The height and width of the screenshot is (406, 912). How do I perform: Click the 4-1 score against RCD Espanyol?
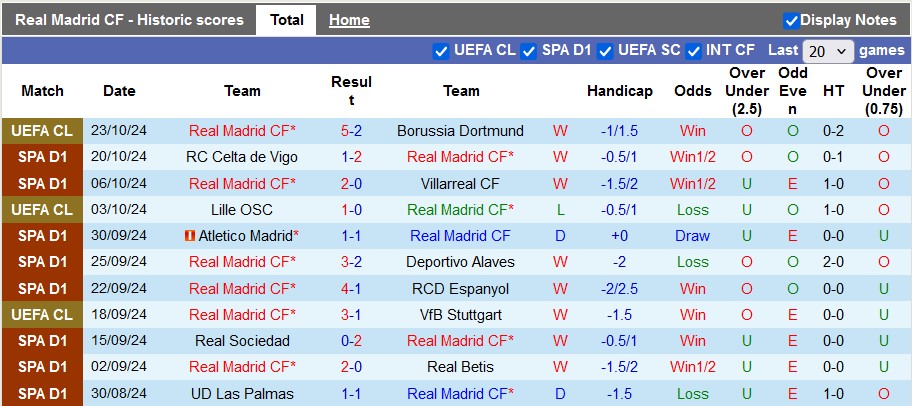pyautogui.click(x=351, y=288)
